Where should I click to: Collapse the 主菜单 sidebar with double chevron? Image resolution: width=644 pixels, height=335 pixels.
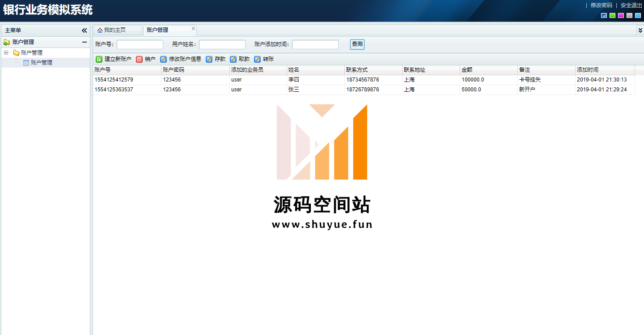(84, 30)
